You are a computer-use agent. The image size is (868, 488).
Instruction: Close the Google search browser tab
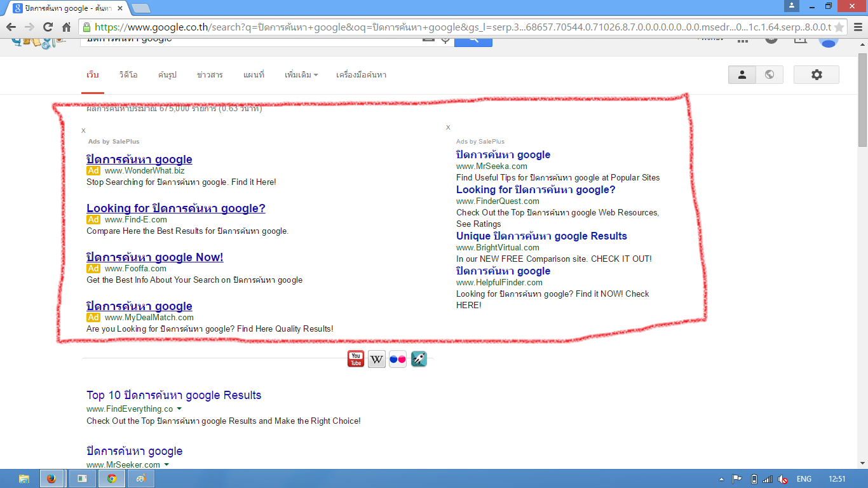pyautogui.click(x=121, y=8)
